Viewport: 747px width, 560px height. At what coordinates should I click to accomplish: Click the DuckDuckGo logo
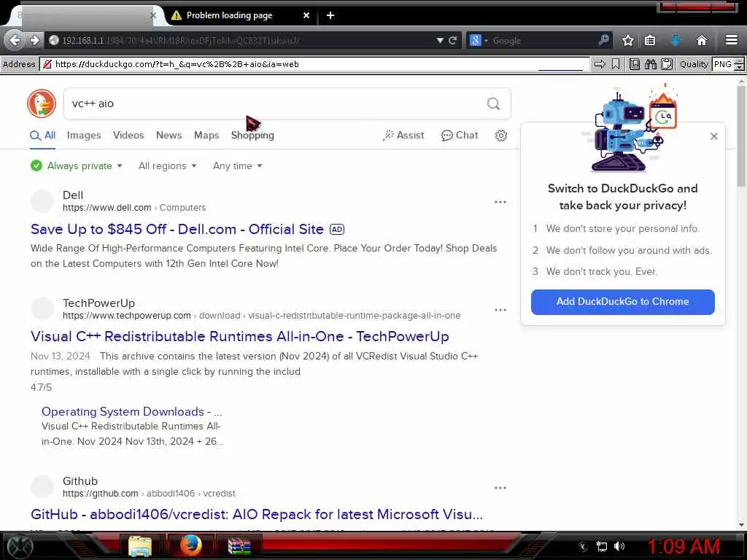click(x=42, y=104)
